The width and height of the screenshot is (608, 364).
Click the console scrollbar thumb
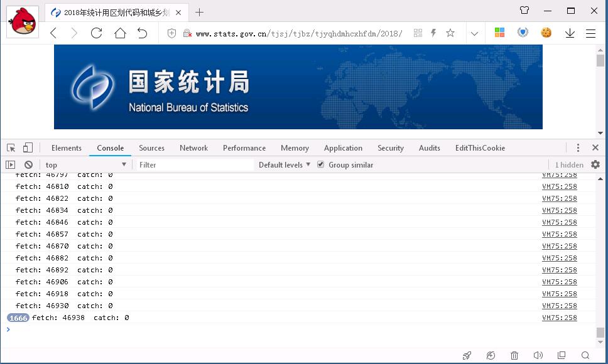[x=600, y=332]
